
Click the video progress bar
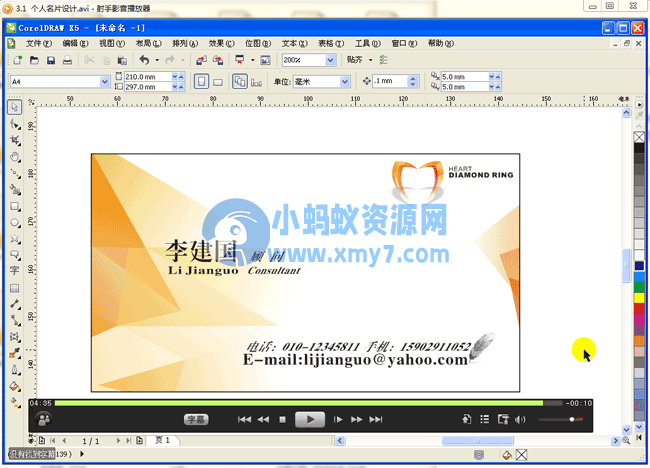[x=308, y=403]
